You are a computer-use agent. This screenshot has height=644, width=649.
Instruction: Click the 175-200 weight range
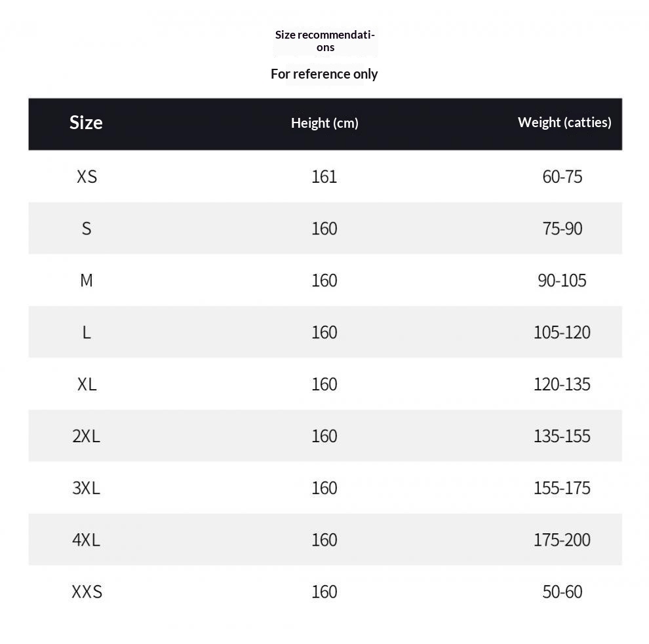pyautogui.click(x=562, y=540)
